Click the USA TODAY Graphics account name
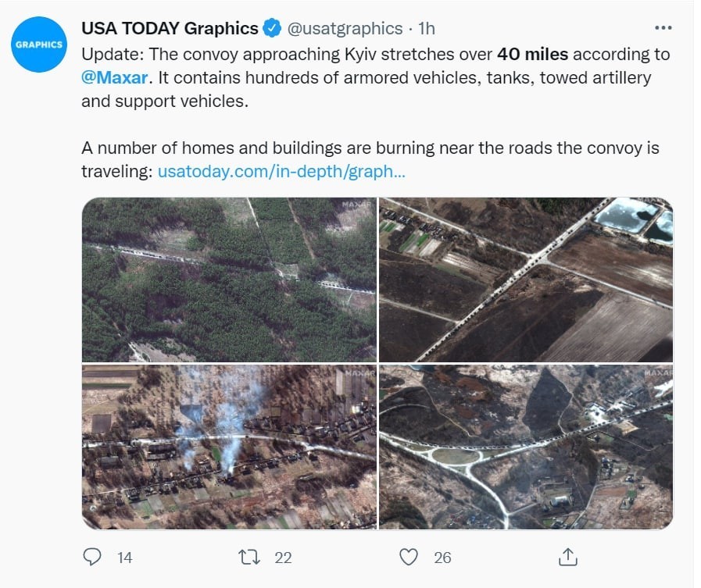This screenshot has height=588, width=701. [170, 28]
